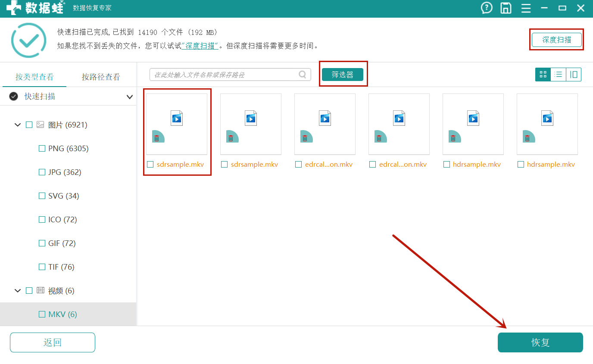The height and width of the screenshot is (364, 593).
Task: Check the MKV (6) checkbox
Action: 42,314
